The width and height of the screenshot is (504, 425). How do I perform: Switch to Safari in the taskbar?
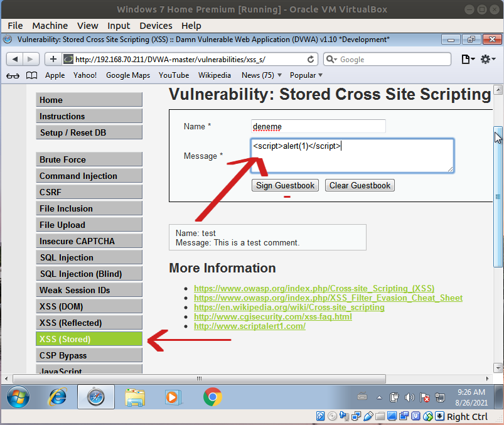click(96, 397)
